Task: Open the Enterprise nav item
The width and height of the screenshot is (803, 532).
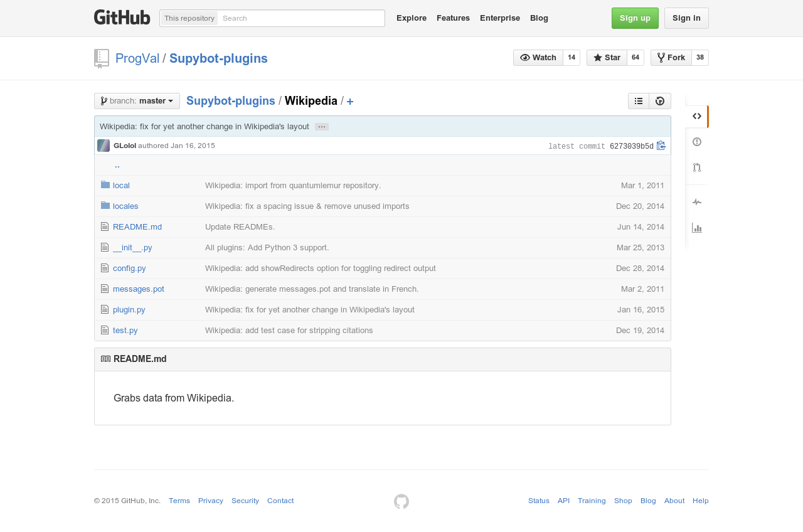Action: (x=500, y=18)
